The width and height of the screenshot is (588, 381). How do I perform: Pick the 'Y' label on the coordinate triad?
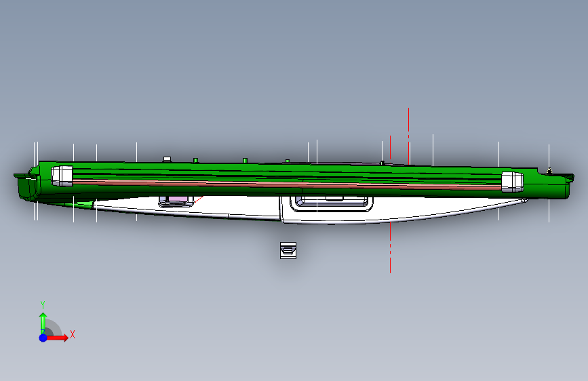click(43, 305)
